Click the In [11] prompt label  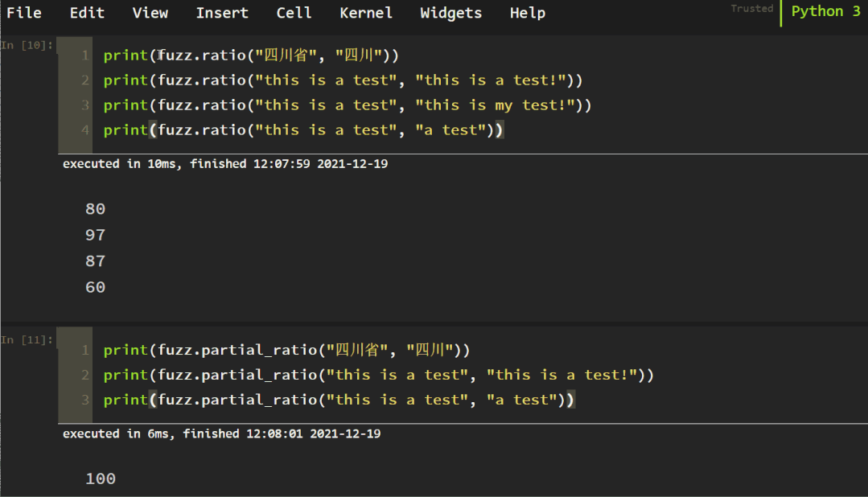tap(26, 339)
